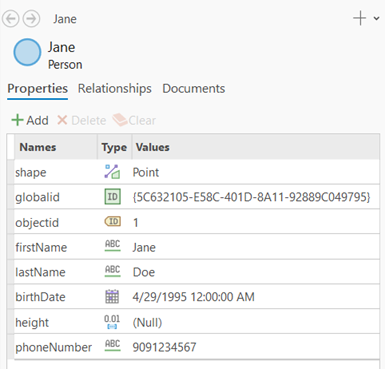
Task: Click the globalid GUID value
Action: point(251,197)
